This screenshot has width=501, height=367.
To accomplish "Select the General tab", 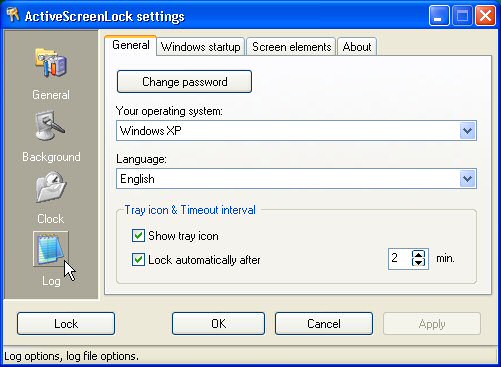I will (x=130, y=45).
